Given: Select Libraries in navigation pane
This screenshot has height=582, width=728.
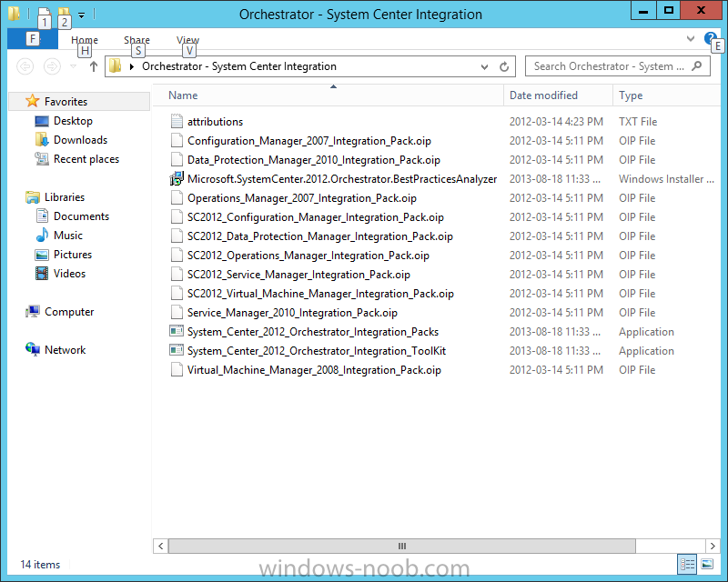Looking at the screenshot, I should point(65,196).
